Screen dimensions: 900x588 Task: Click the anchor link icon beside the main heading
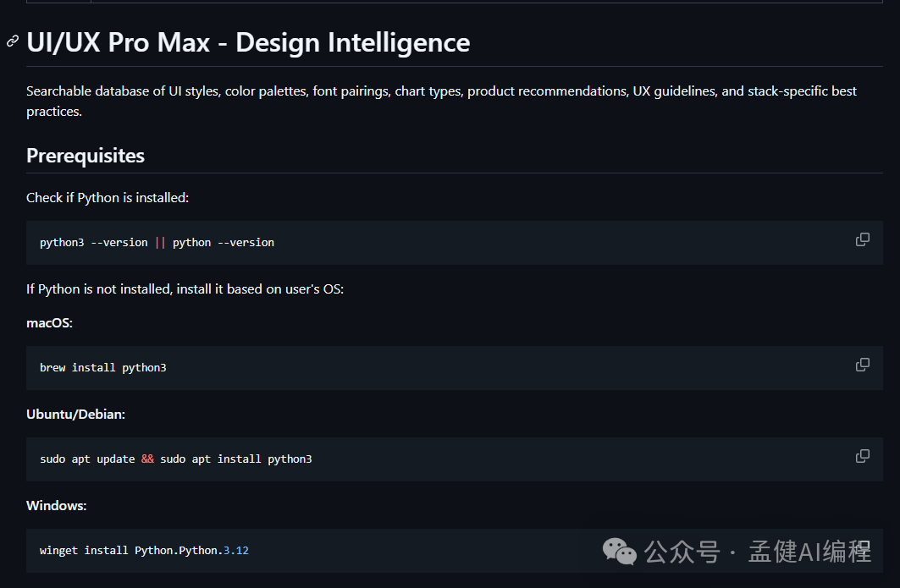coord(13,41)
